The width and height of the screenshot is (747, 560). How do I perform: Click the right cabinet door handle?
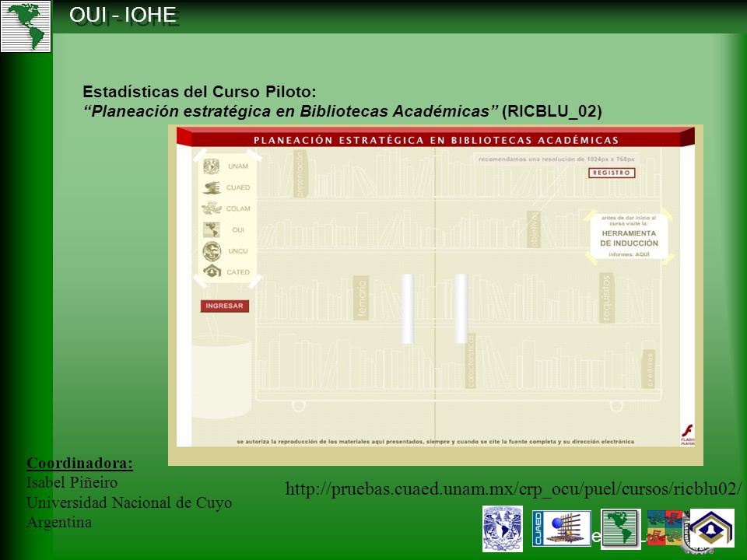(x=461, y=308)
